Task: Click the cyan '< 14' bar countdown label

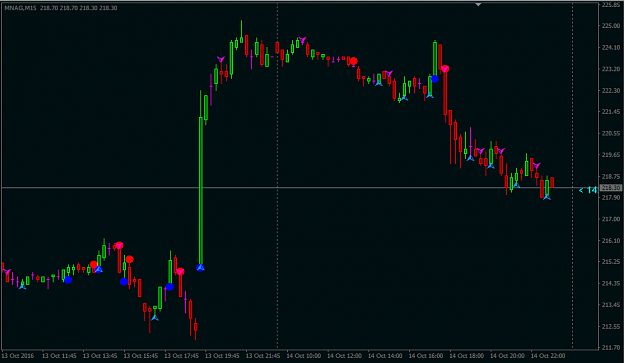Action: click(588, 190)
